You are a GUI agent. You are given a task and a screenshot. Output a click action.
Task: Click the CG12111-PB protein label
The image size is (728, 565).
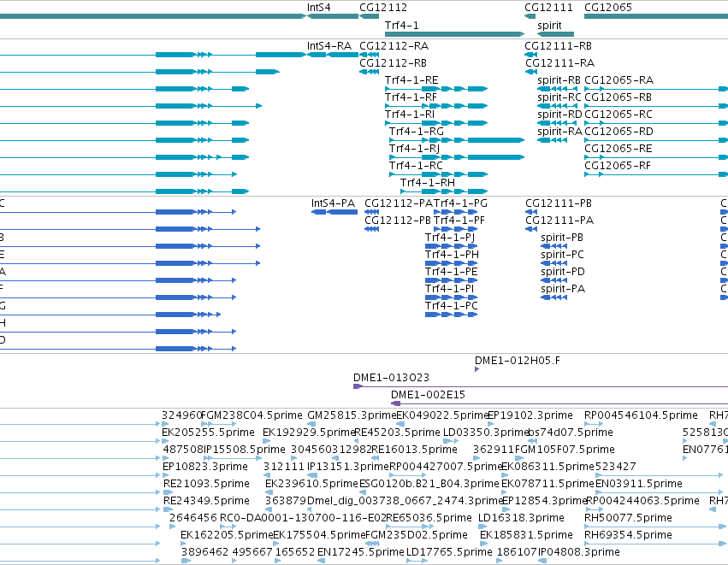pyautogui.click(x=559, y=203)
